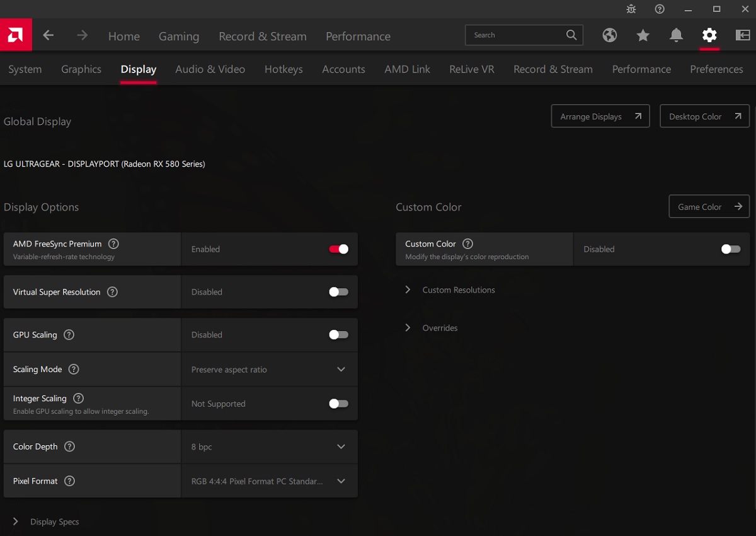Screen dimensions: 756x536
Task: Click Game Color button
Action: [709, 207]
